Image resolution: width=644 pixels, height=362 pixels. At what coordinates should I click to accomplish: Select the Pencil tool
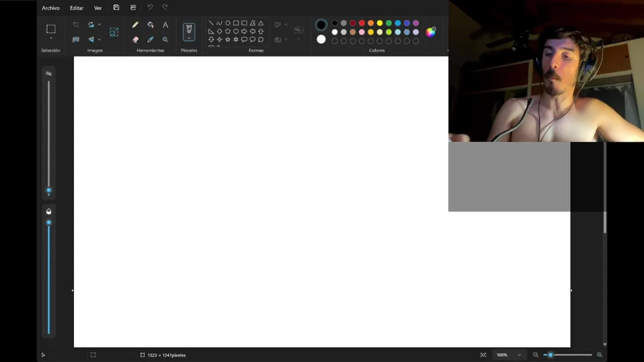click(x=135, y=25)
